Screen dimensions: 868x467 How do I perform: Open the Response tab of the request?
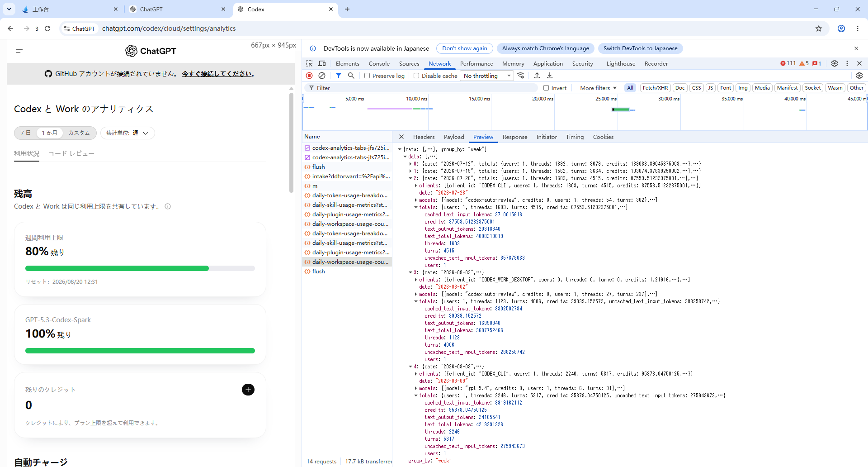515,137
